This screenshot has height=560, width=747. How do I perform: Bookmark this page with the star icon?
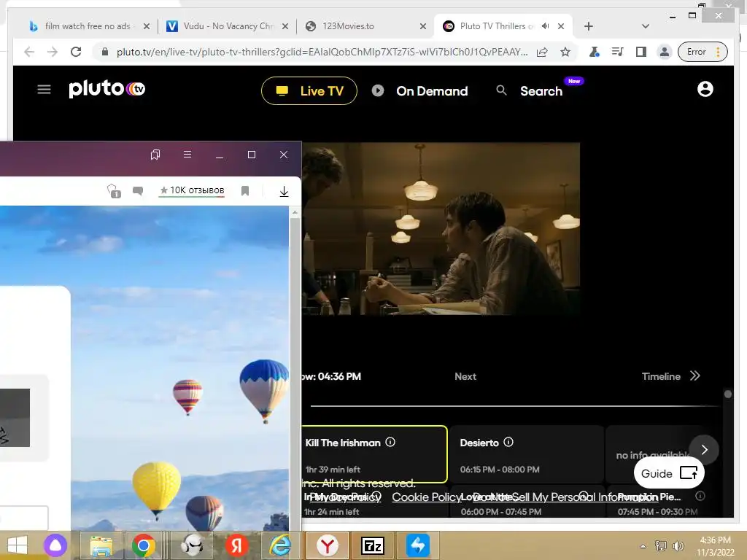tap(565, 52)
